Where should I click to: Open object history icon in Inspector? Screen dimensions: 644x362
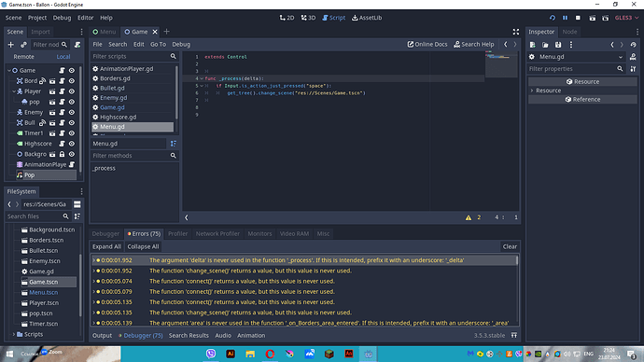coord(633,45)
